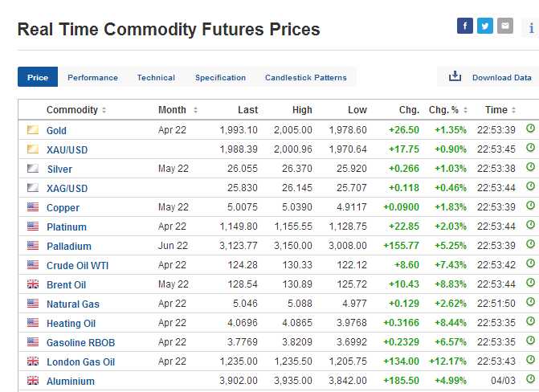Click the gold bar icon beside XAU/USD
Viewport: 539px width, 392px height.
pyautogui.click(x=33, y=149)
